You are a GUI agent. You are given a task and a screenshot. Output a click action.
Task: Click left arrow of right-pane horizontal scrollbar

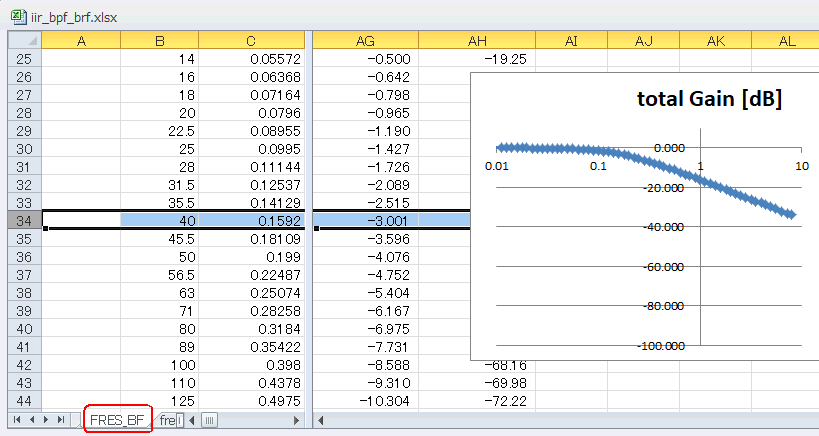point(320,420)
